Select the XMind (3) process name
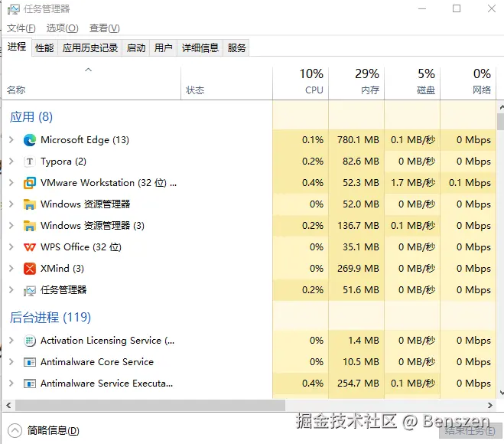 (62, 269)
